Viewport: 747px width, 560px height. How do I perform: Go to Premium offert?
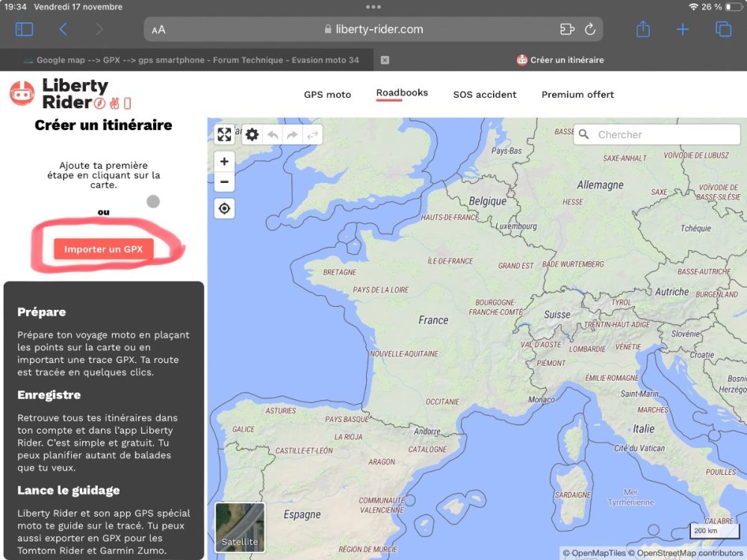[577, 95]
